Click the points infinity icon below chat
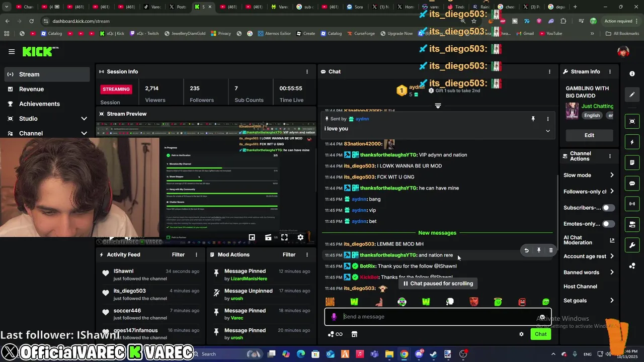 click(335, 334)
